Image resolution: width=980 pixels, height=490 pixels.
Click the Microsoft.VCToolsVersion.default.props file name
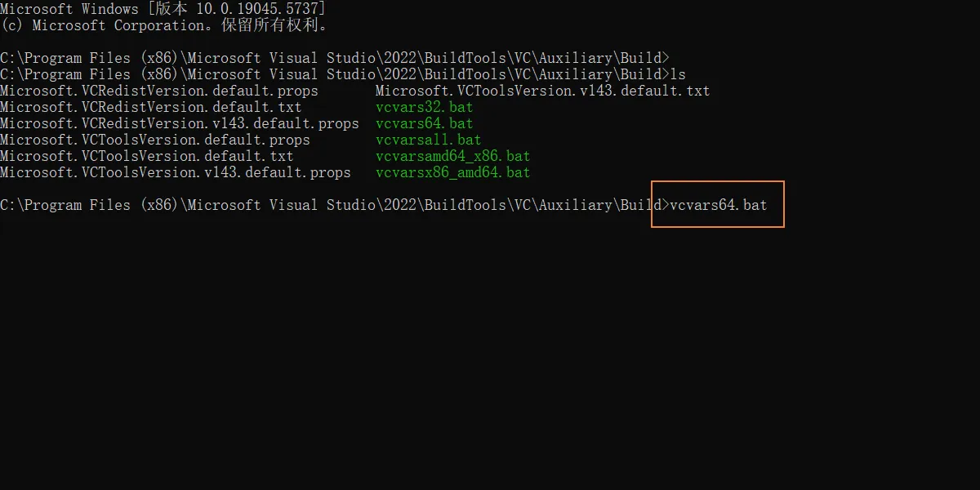(x=155, y=140)
